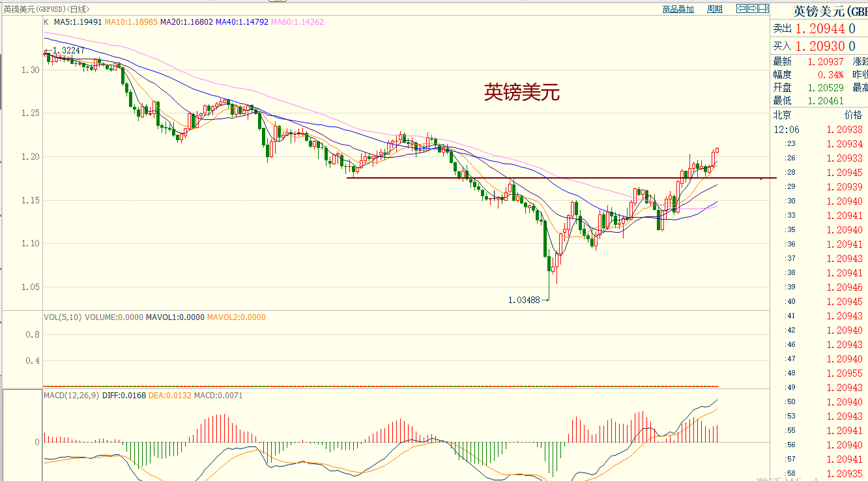Click the dark red horizontal support line
868x481 pixels.
[561, 178]
